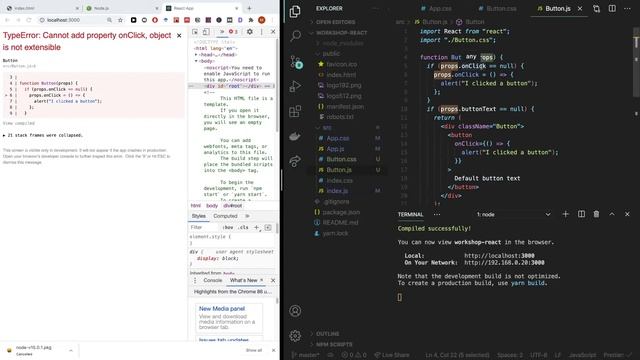Open editor More Actions ellipsis

(627, 9)
